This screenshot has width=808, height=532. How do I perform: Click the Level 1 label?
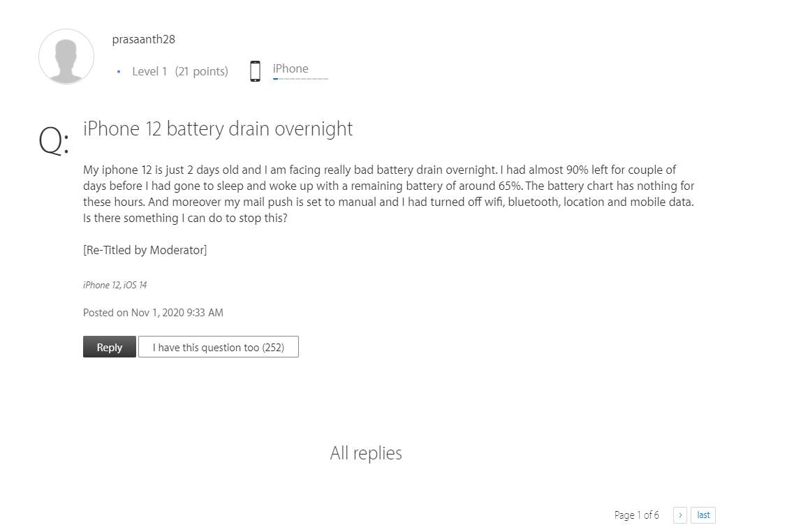click(149, 71)
